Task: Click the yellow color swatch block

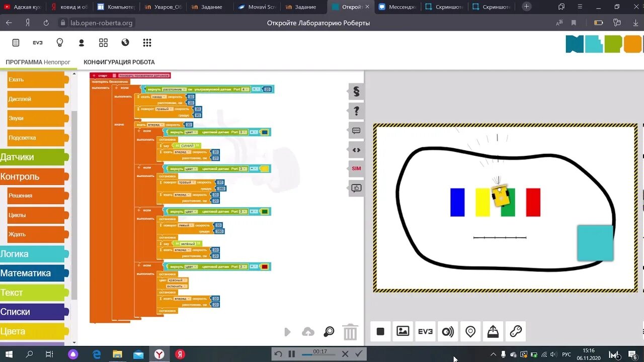Action: pyautogui.click(x=265, y=169)
